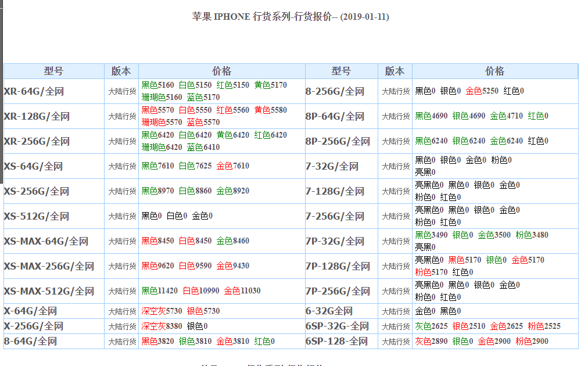Click the 7-32G/全网 model cell

coord(342,166)
